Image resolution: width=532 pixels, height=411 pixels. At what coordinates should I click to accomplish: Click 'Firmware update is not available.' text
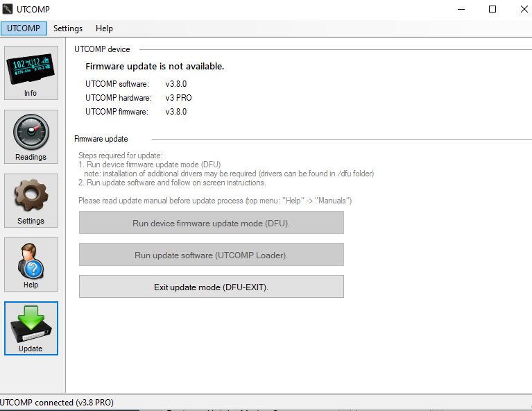tap(155, 66)
